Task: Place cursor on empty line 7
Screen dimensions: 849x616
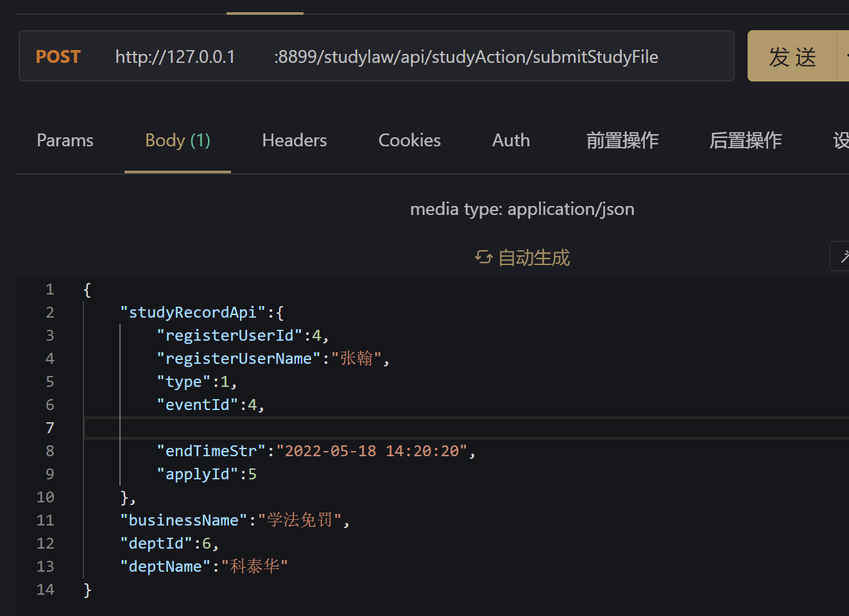Action: 467,428
